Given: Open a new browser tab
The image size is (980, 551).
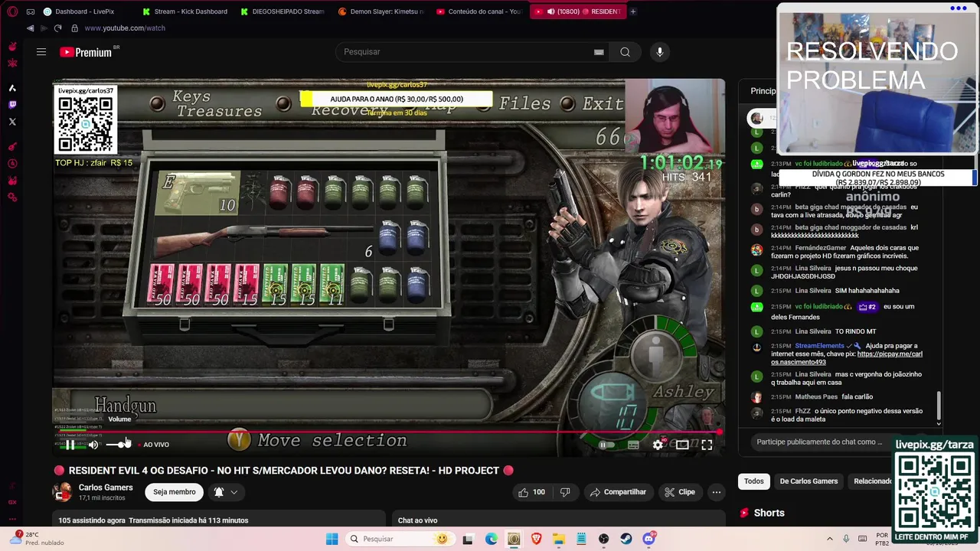Looking at the screenshot, I should coord(632,11).
